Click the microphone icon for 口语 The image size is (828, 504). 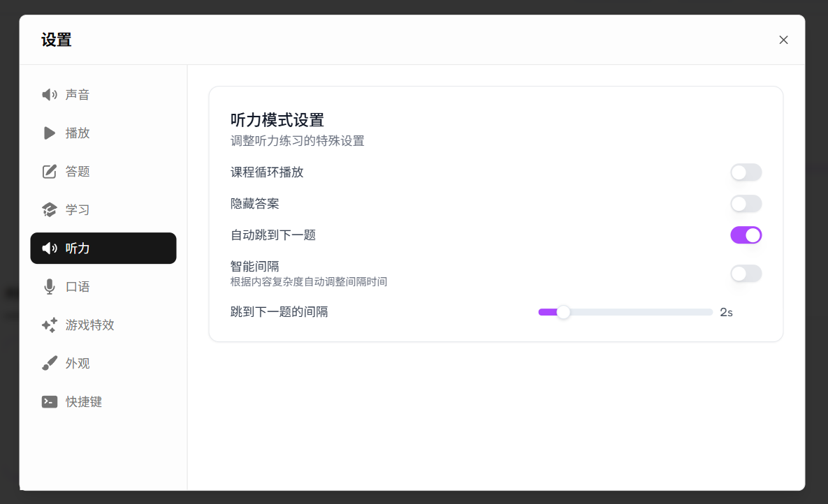49,287
